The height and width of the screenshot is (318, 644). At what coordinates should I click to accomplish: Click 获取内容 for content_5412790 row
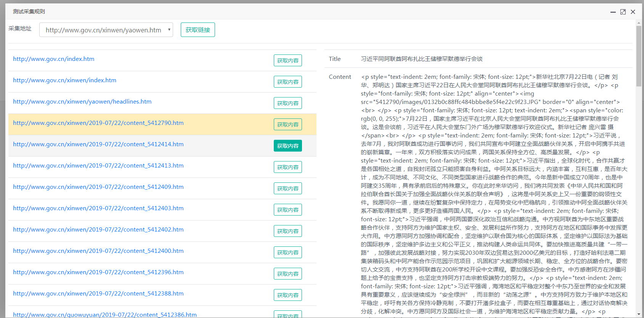287,125
